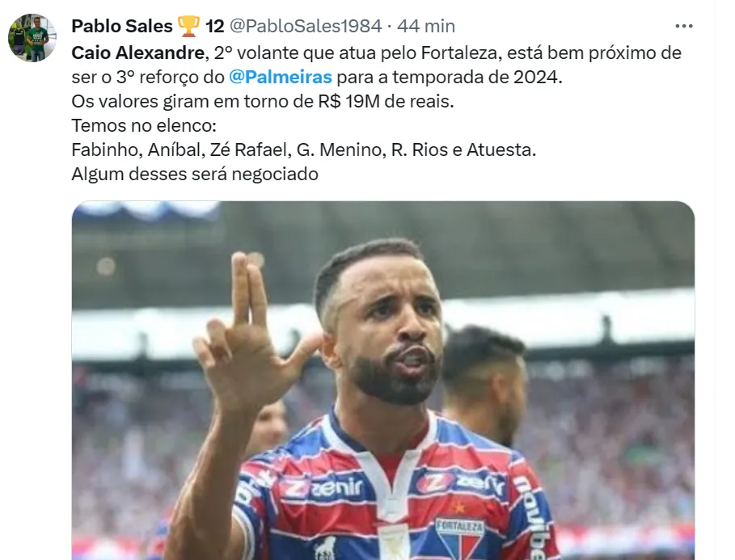Click the Algum desses será negociado line
Screen dimensions: 735x560
(195, 175)
